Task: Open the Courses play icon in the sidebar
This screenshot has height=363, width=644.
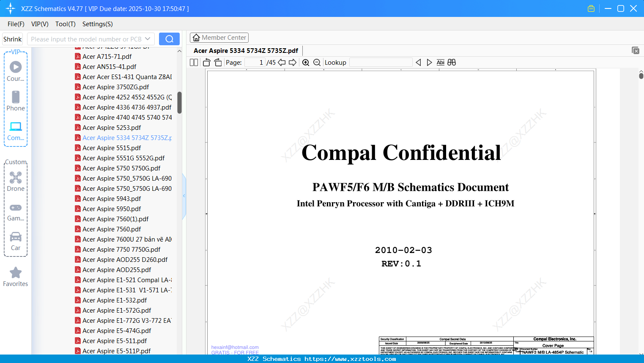Action: point(16,67)
